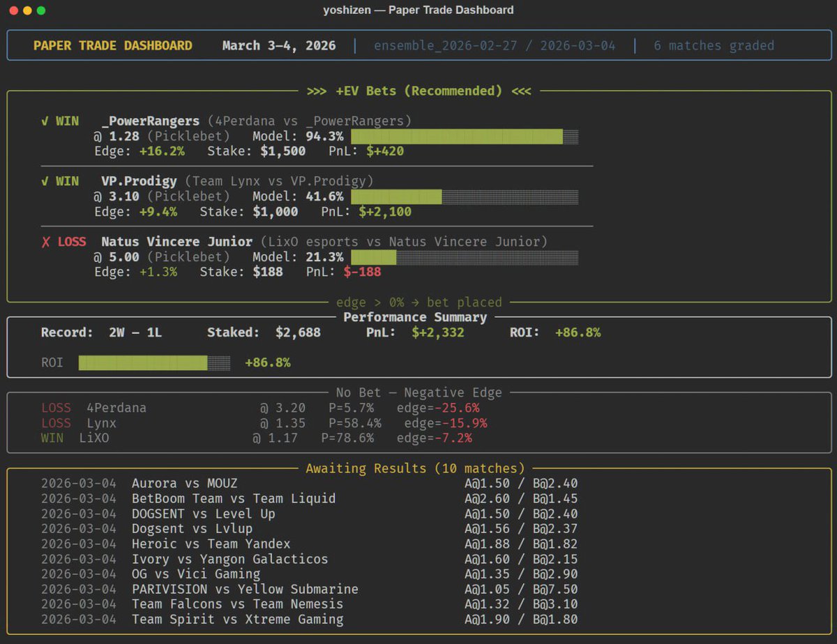837x644 pixels.
Task: Click the edge=-25.6% value
Action: coord(438,408)
